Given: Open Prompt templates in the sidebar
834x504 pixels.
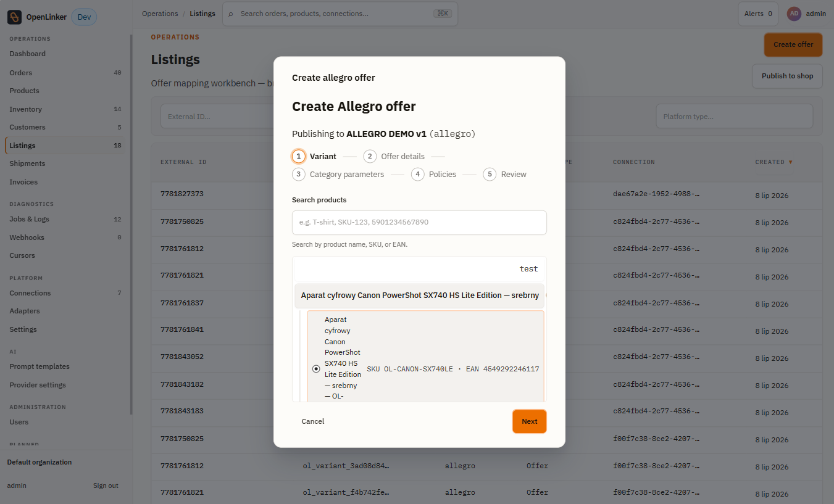Looking at the screenshot, I should tap(65, 366).
